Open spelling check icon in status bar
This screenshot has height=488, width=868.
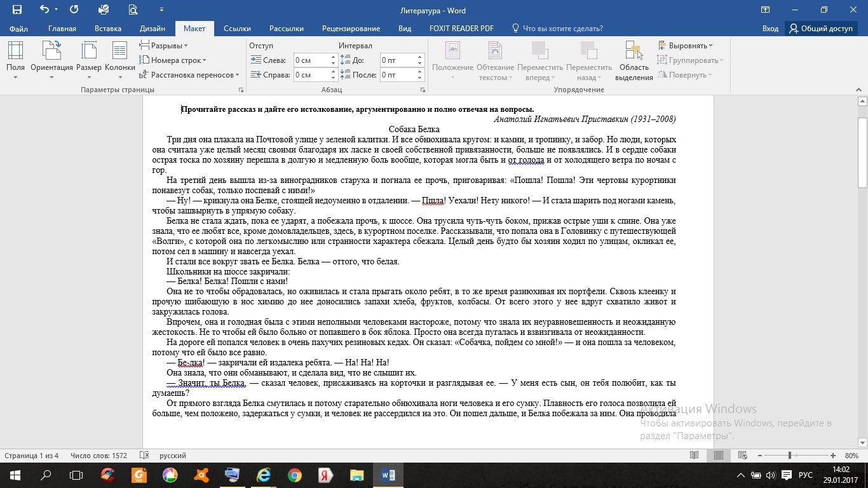[144, 456]
